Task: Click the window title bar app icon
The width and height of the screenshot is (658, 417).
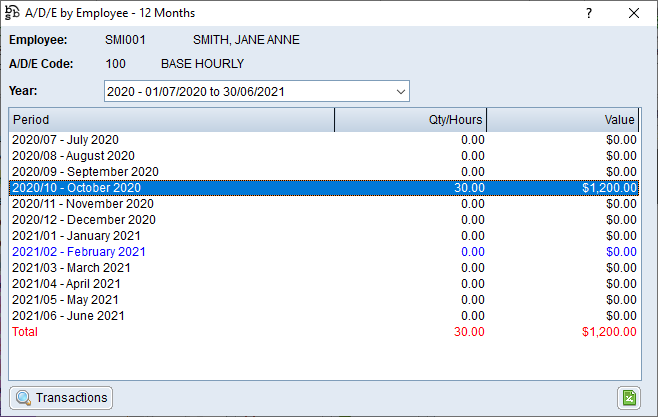Action: [12, 13]
